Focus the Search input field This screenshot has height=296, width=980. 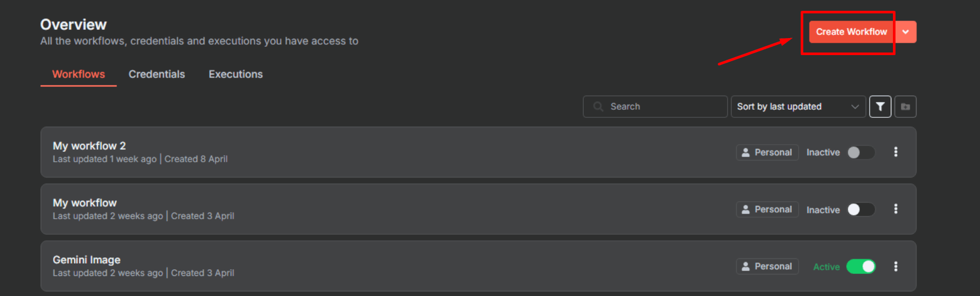655,107
